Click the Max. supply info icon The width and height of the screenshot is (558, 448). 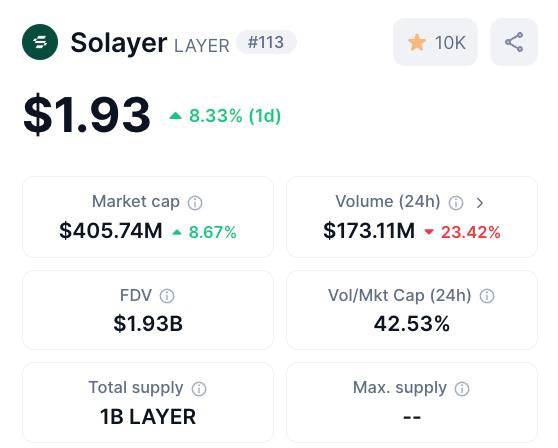[462, 389]
